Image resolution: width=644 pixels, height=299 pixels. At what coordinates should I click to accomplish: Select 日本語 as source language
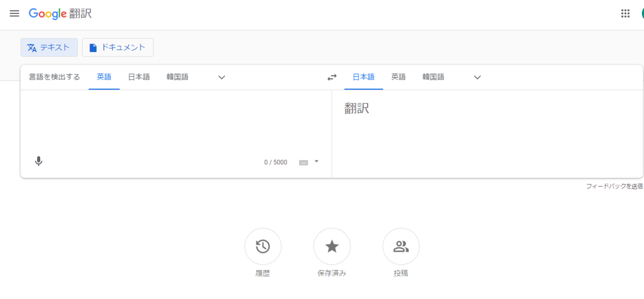138,77
